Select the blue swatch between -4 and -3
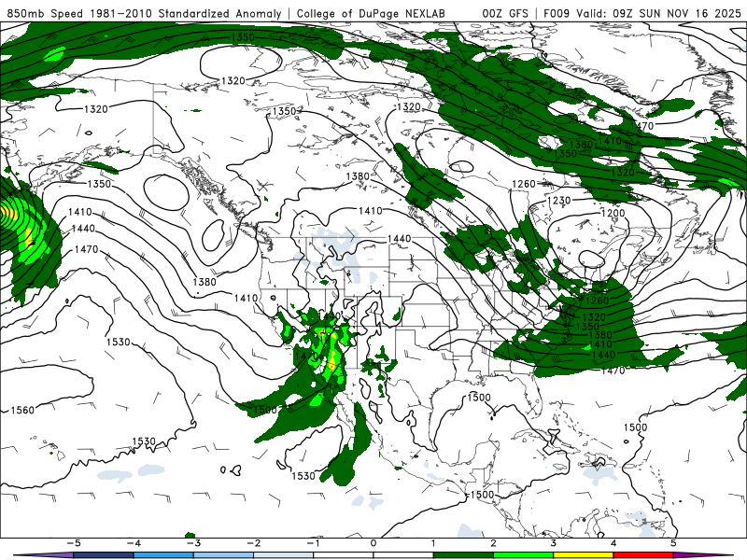This screenshot has height=560, width=747. point(163,555)
